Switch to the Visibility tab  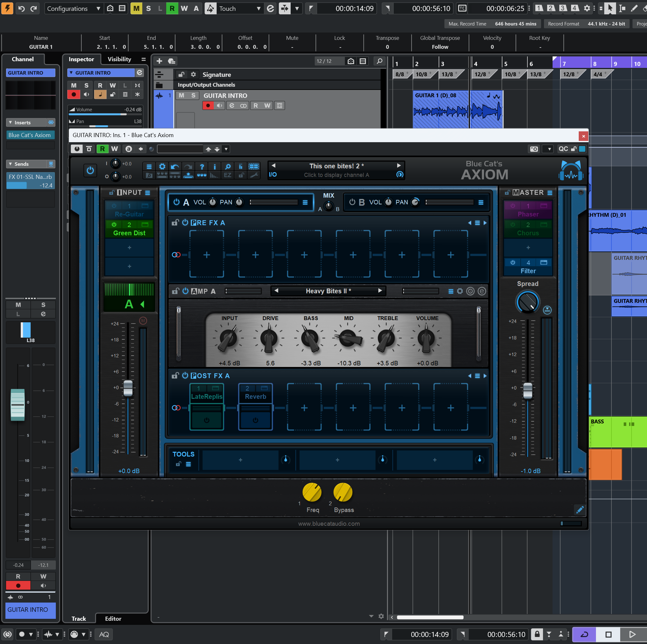point(119,59)
